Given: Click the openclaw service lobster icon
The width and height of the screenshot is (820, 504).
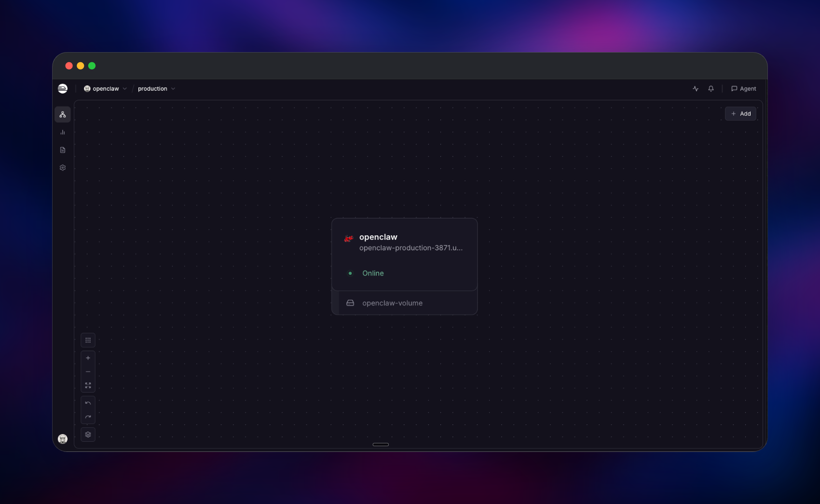Looking at the screenshot, I should point(349,238).
